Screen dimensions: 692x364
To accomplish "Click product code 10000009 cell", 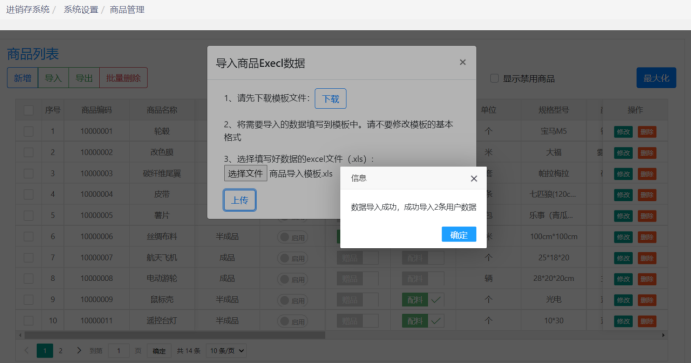I will (x=97, y=300).
